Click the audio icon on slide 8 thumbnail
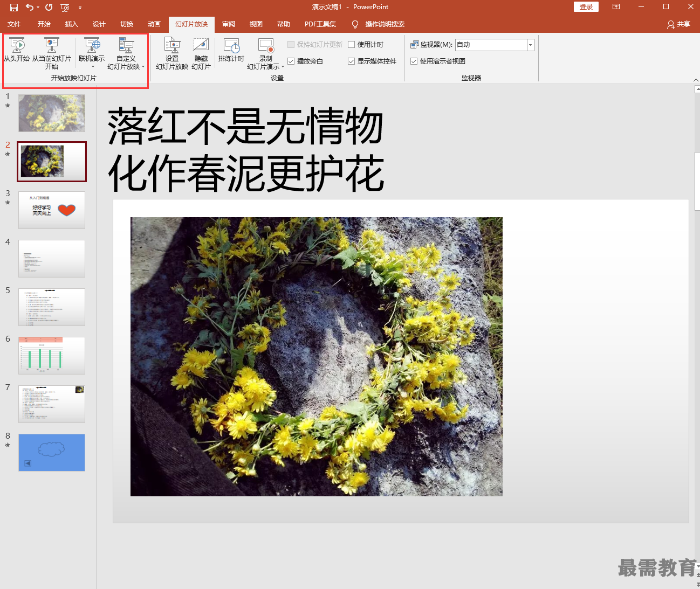 pyautogui.click(x=28, y=463)
